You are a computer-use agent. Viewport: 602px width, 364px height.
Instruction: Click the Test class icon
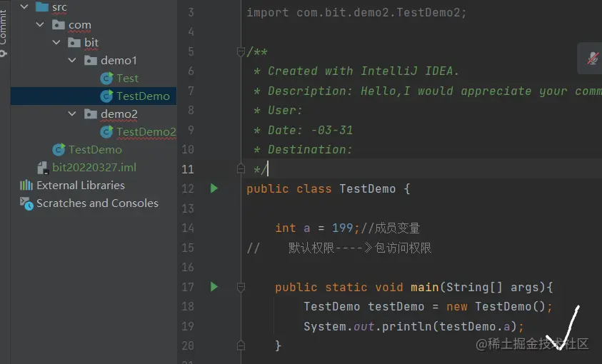[x=106, y=79]
